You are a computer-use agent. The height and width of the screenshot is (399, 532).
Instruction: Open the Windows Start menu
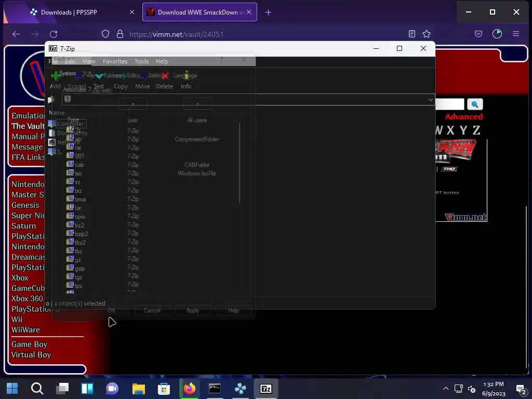(x=12, y=389)
